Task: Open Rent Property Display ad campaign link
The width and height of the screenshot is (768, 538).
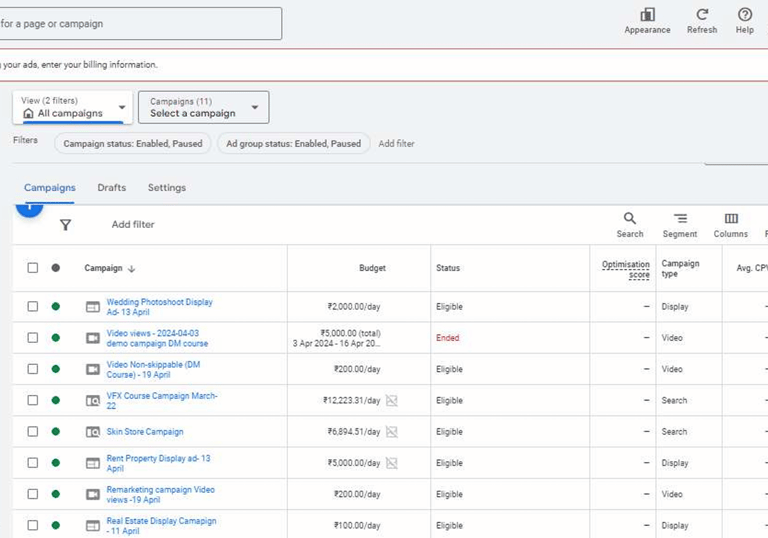Action: click(x=158, y=463)
